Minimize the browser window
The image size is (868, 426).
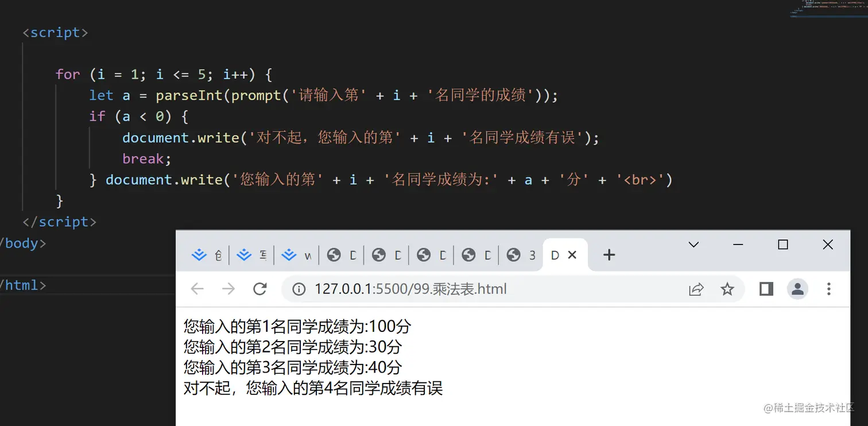pyautogui.click(x=738, y=245)
